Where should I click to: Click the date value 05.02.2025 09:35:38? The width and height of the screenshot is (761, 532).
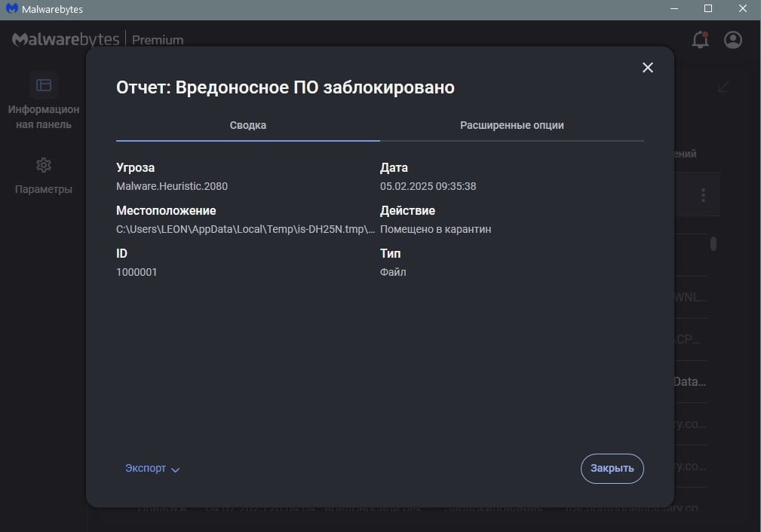click(x=428, y=186)
